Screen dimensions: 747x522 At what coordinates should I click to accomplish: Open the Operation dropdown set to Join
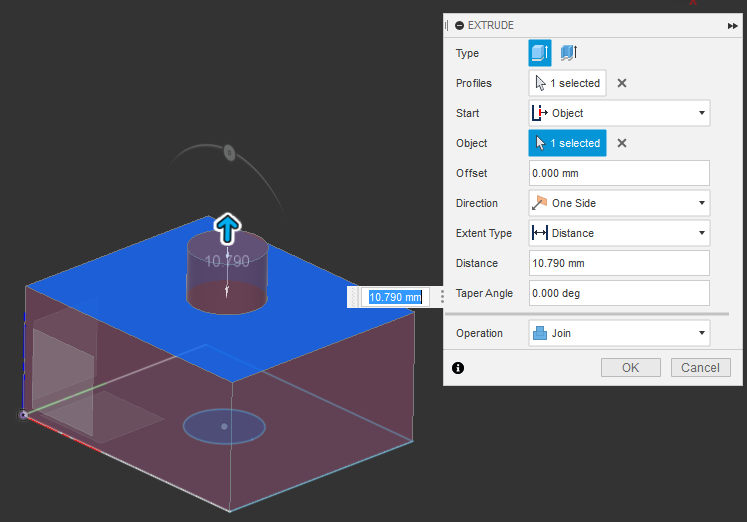pyautogui.click(x=619, y=333)
